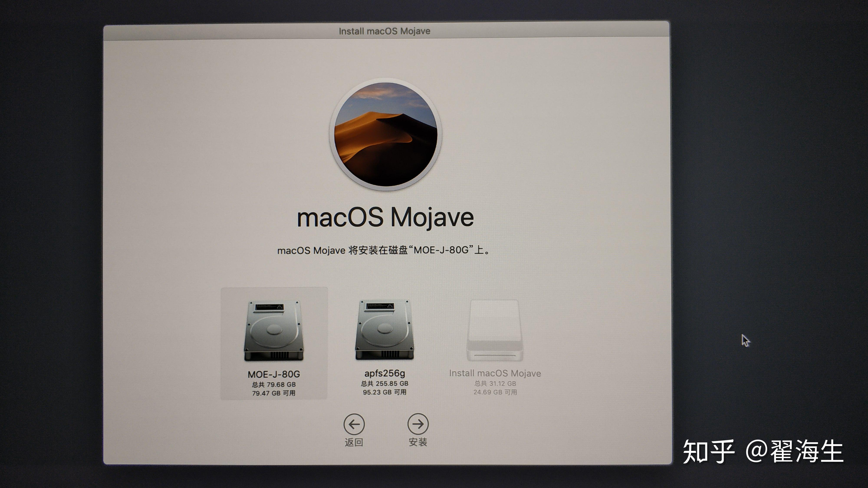868x488 pixels.
Task: Click the 95.23 GB 可用 free space text
Action: coord(385,392)
